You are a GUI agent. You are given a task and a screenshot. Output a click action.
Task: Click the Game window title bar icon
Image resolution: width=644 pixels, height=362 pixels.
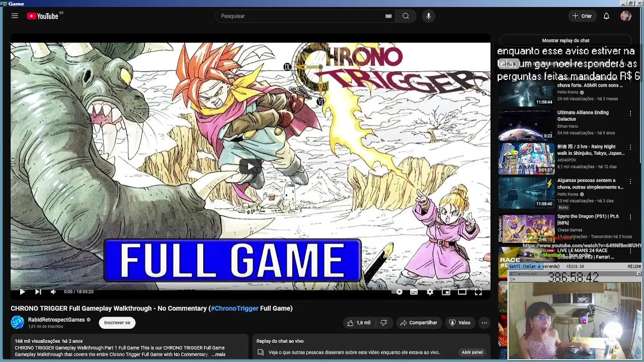pos(4,4)
